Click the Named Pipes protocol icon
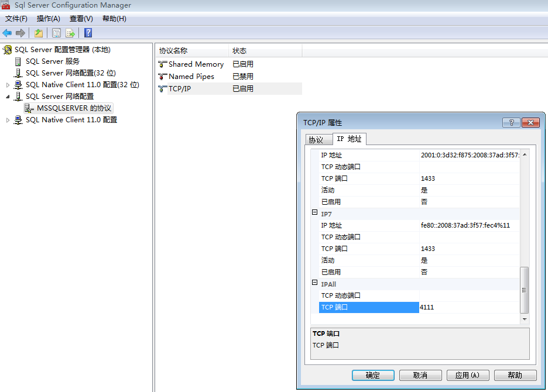This screenshot has height=392, width=548. click(163, 77)
